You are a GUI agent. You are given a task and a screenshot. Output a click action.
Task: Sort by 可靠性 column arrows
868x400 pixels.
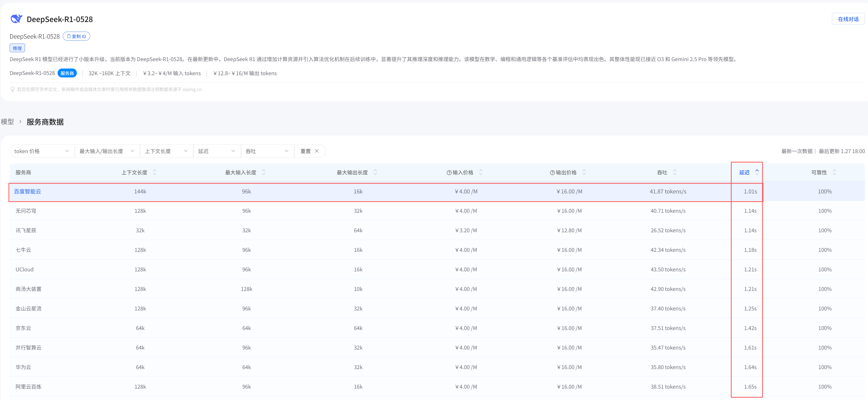(x=834, y=172)
